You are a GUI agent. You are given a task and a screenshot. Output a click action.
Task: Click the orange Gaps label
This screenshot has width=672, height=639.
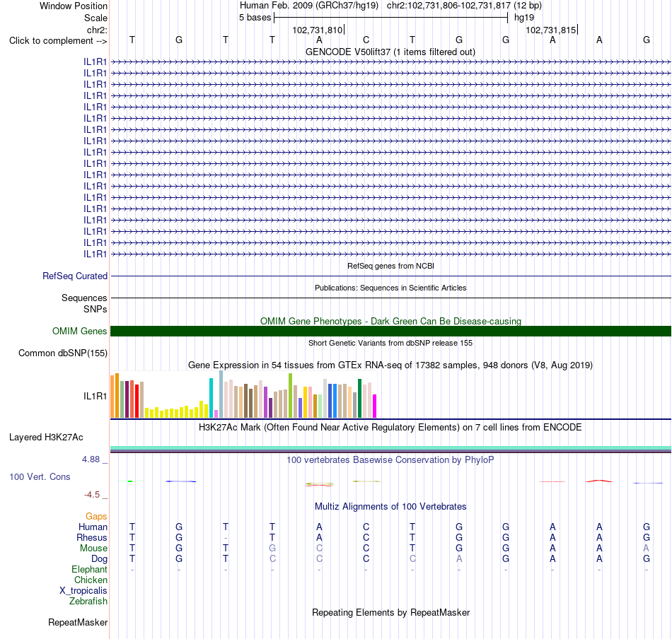pyautogui.click(x=96, y=517)
